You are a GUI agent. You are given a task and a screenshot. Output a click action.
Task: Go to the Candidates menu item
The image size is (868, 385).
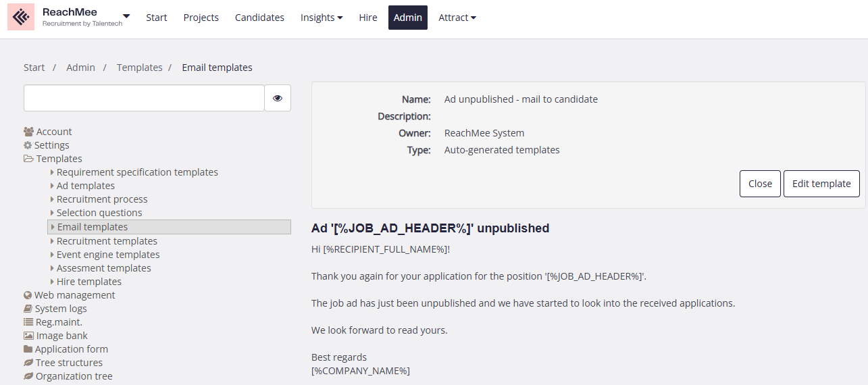click(259, 18)
